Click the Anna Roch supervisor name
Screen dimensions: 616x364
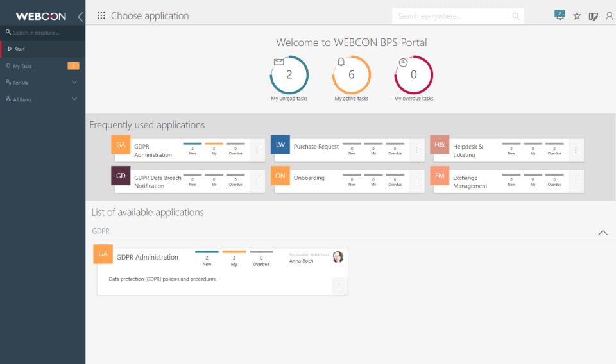[302, 261]
